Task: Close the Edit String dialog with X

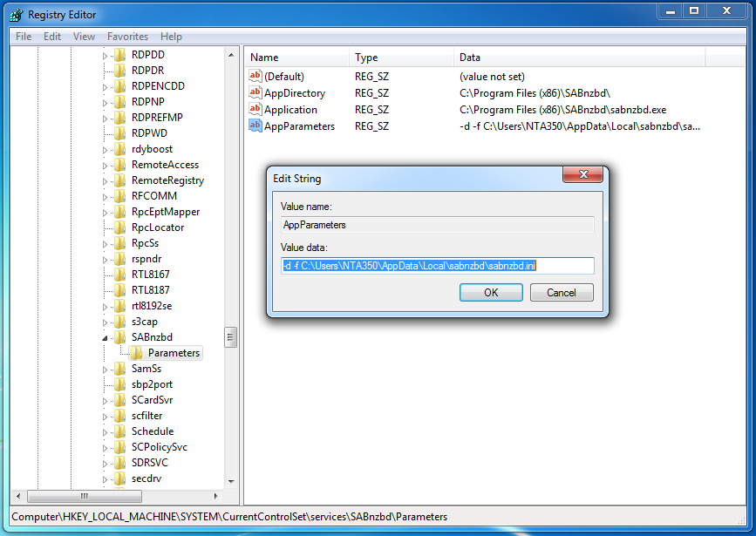Action: click(x=582, y=174)
